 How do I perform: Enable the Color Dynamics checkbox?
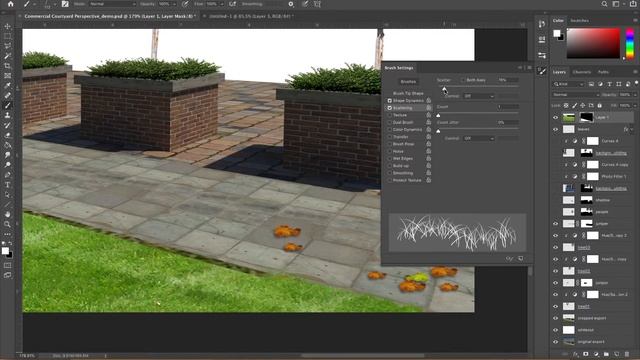[389, 129]
